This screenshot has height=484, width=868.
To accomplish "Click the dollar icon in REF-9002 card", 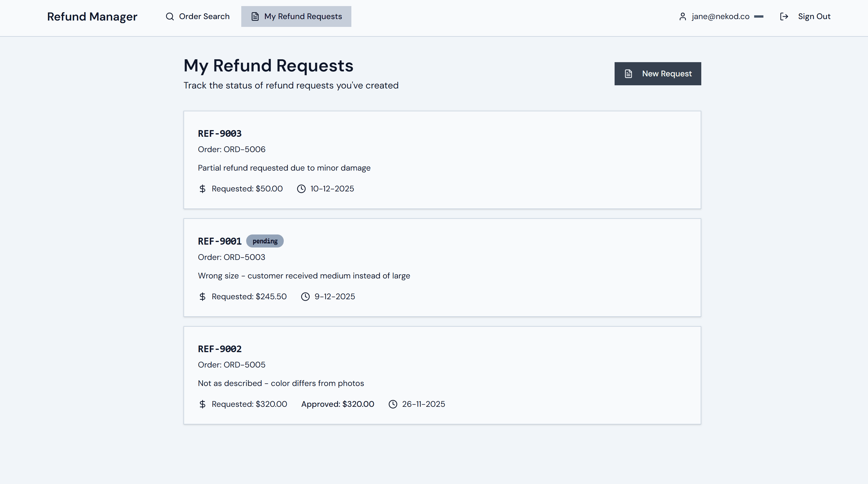I will (x=202, y=404).
